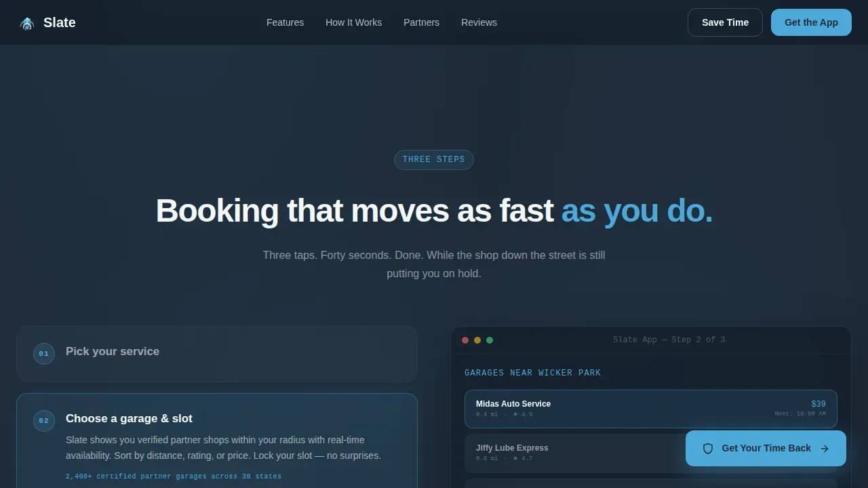Click the Slate App — Step 2 of 3 title
Viewport: 868px width, 488px height.
(x=669, y=340)
